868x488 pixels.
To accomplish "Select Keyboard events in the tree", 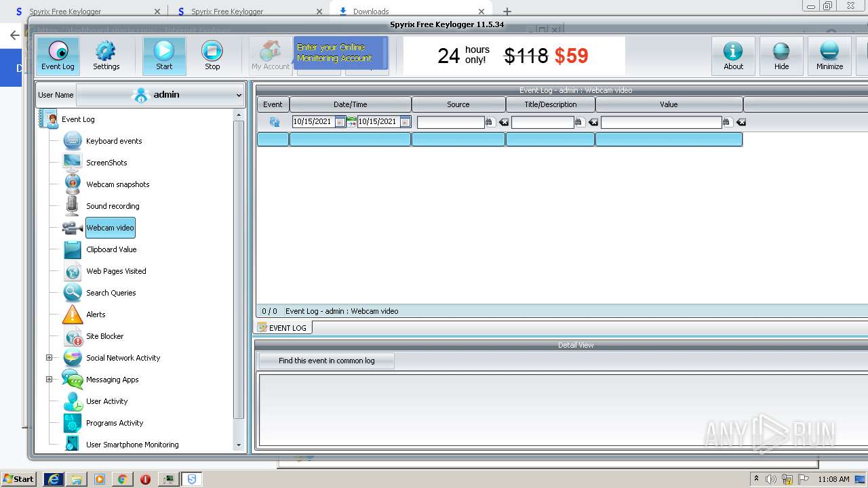I will [114, 141].
